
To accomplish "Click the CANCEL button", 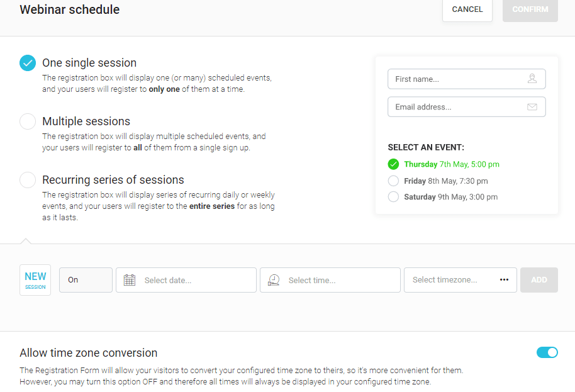I will (x=467, y=10).
